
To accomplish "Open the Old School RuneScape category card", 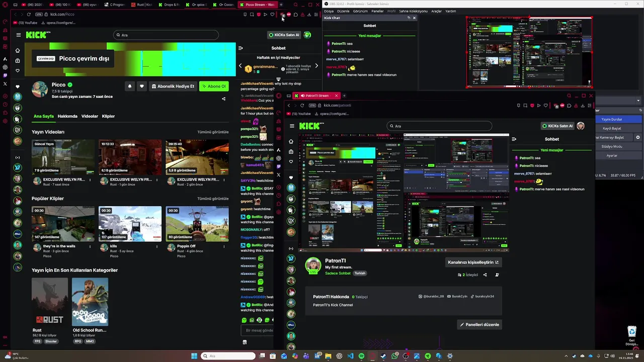I will pos(90,302).
